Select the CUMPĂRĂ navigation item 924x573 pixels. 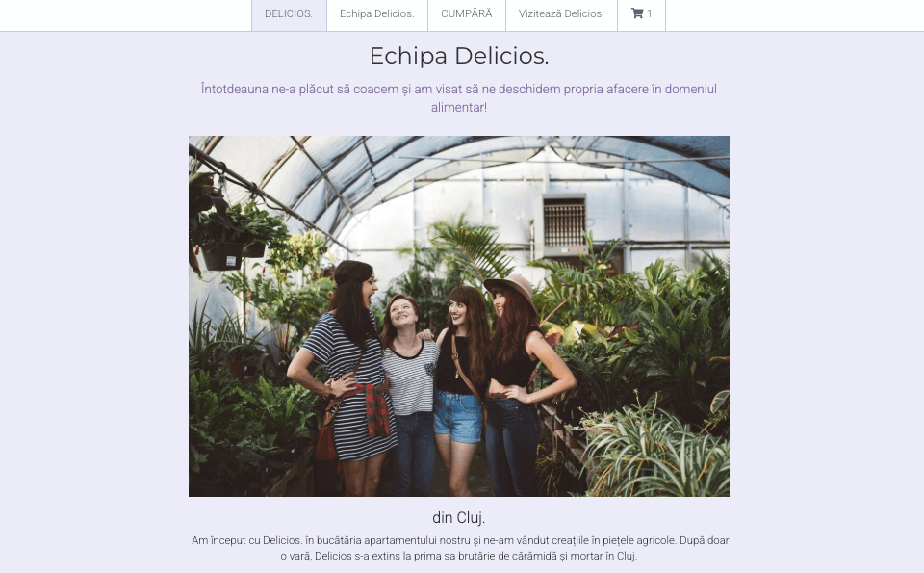point(467,14)
